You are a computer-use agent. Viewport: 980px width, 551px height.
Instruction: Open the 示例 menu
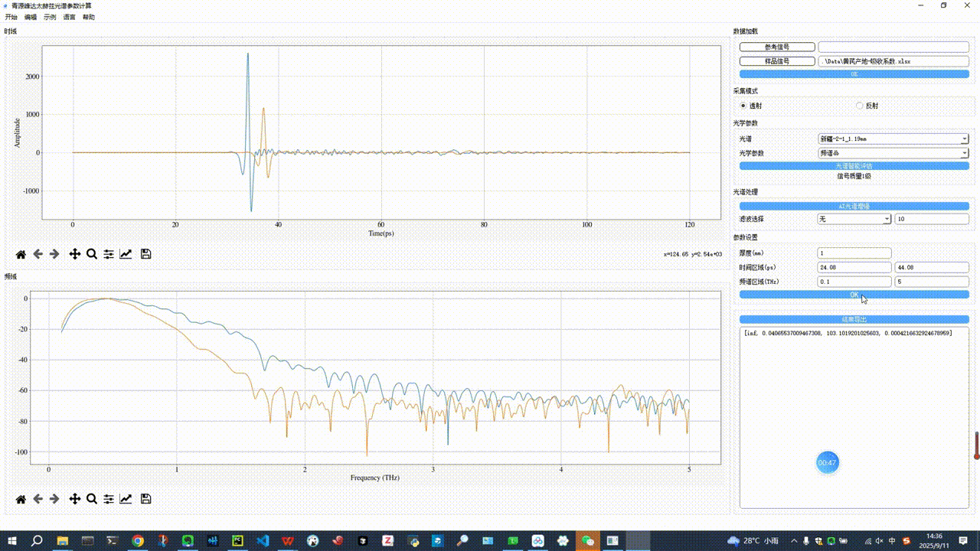(x=50, y=17)
